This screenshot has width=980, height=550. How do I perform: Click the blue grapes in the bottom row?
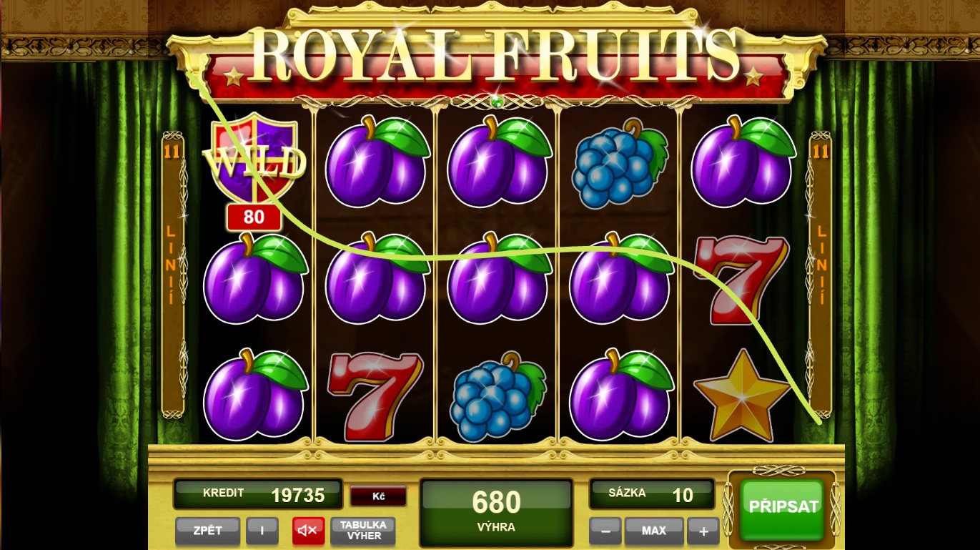tap(498, 396)
